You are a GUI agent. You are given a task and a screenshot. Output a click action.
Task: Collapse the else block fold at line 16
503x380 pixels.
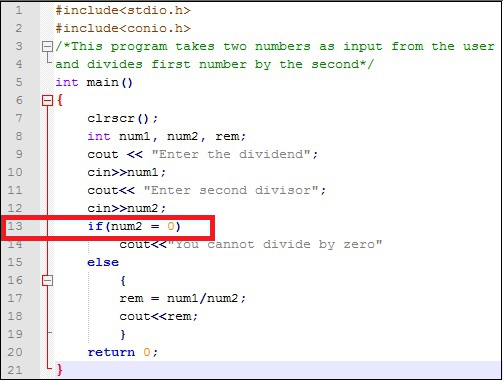[x=48, y=280]
